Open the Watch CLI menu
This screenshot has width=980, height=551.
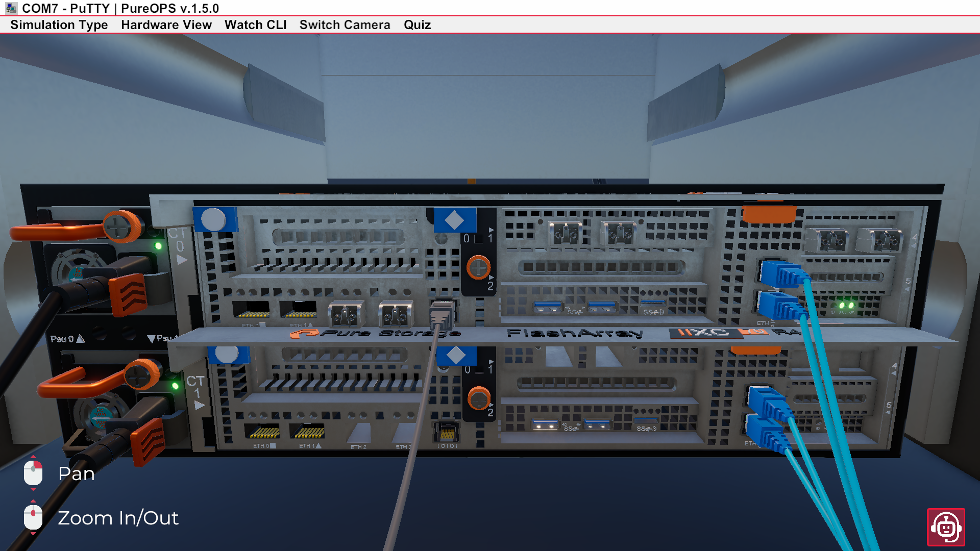(256, 25)
